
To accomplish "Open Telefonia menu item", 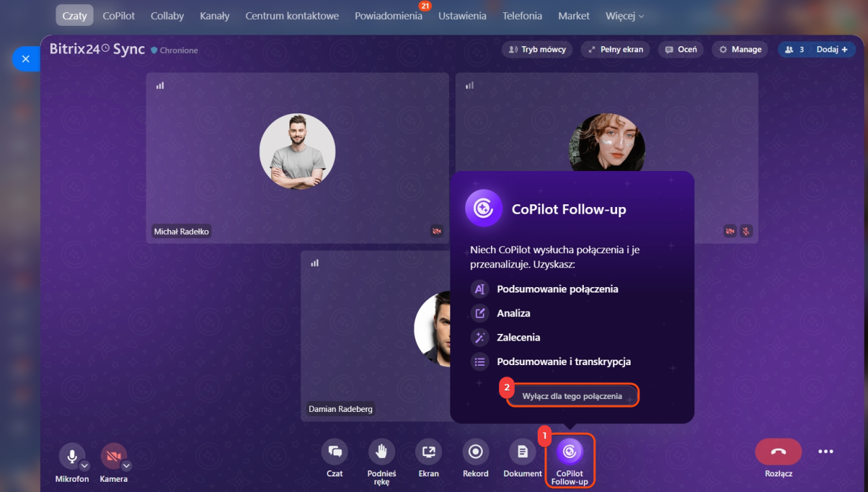I will tap(522, 16).
